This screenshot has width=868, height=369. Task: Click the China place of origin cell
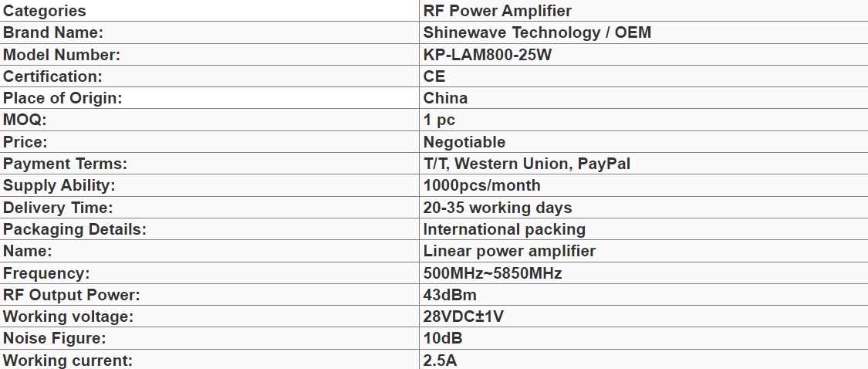pos(445,98)
